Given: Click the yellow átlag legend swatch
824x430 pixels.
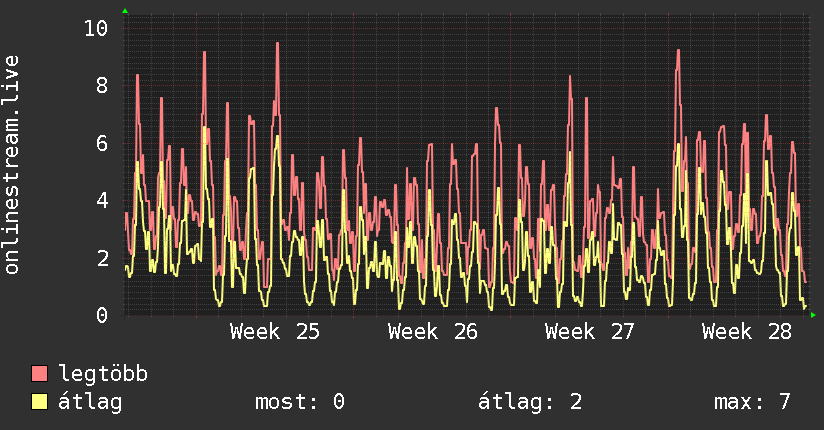Looking at the screenshot, I should (39, 402).
